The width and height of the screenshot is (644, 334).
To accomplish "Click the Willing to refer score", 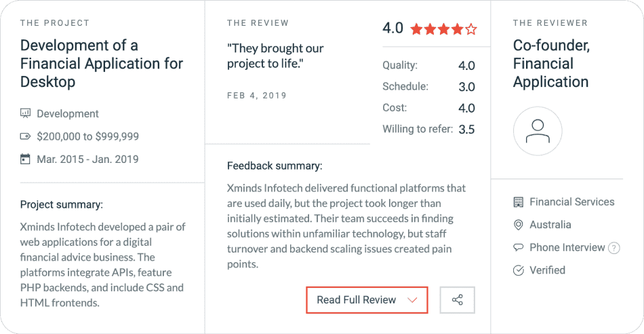I will pos(466,129).
